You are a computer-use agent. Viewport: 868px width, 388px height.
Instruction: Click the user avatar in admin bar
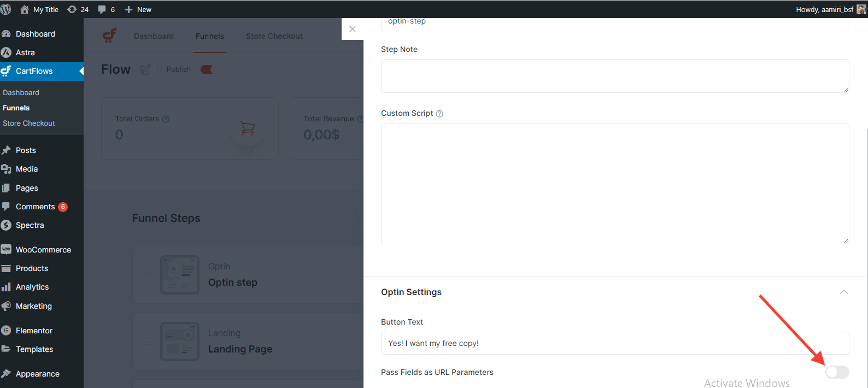tap(861, 9)
